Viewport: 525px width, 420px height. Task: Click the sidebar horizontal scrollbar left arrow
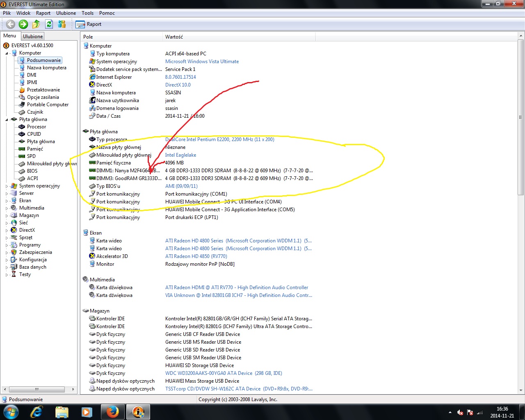(5, 389)
